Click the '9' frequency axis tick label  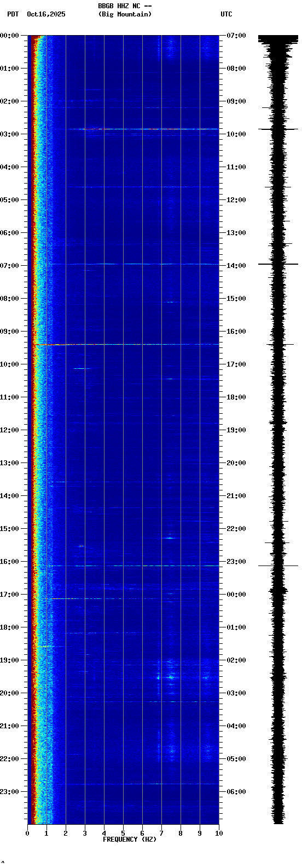[200, 833]
